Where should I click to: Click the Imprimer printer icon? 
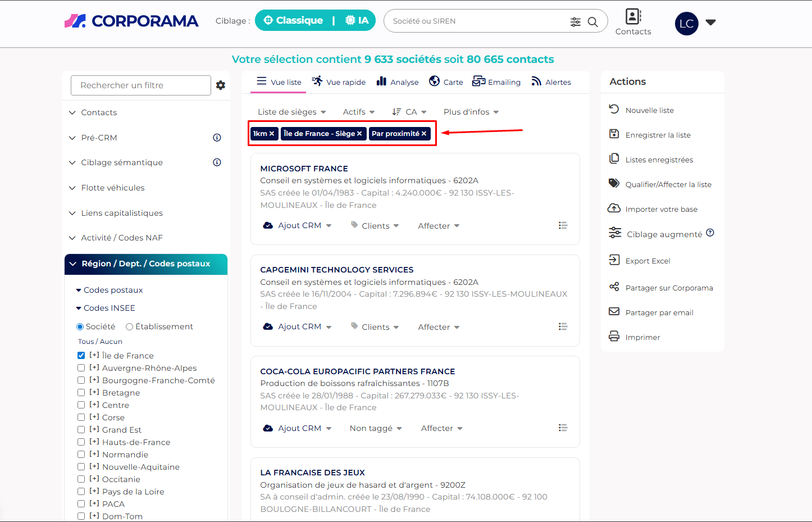pyautogui.click(x=614, y=337)
